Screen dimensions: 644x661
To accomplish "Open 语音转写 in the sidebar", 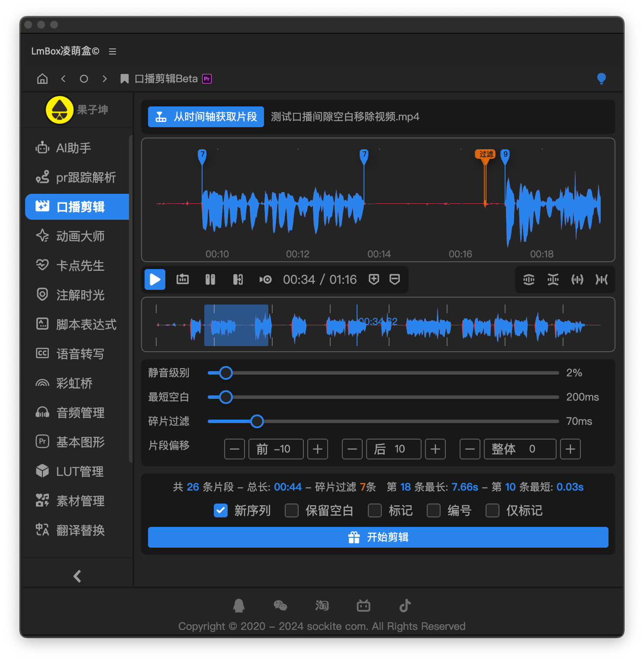I will click(x=77, y=354).
